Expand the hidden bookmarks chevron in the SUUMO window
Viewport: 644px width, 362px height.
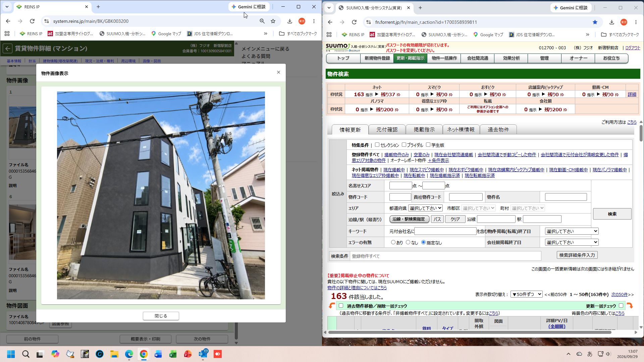pyautogui.click(x=588, y=35)
